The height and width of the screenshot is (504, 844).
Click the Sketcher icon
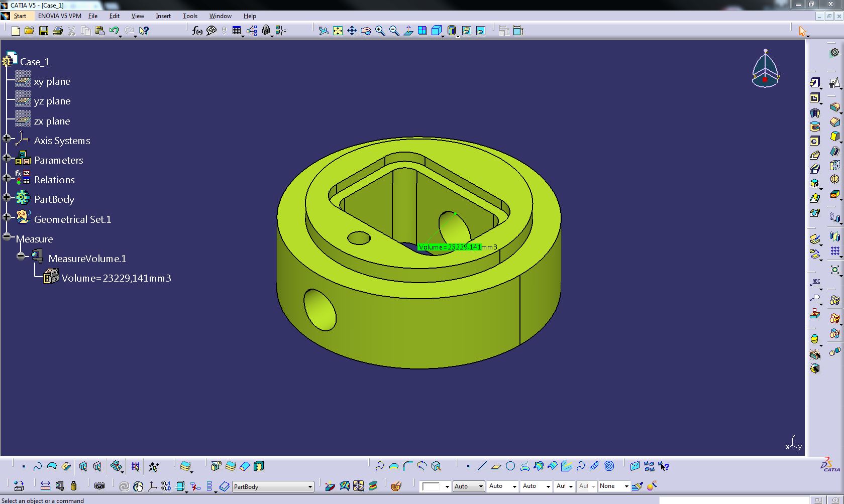point(834,83)
